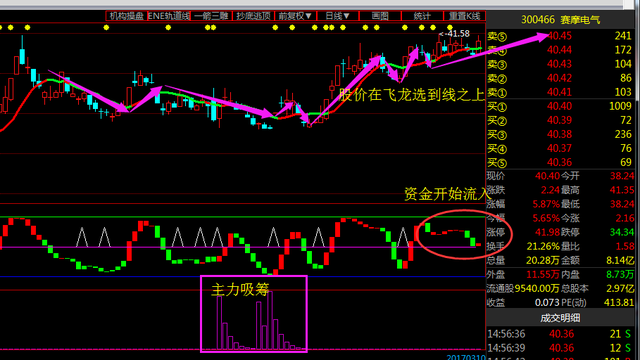Open the 画图 drawing tool
This screenshot has width=640, height=360.
pyautogui.click(x=380, y=16)
